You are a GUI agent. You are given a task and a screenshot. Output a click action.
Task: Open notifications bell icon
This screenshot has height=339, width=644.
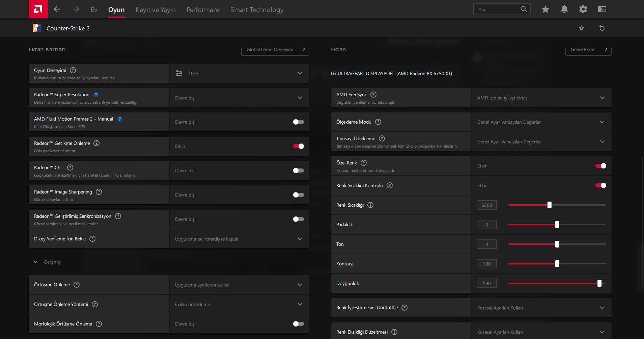[x=564, y=9]
